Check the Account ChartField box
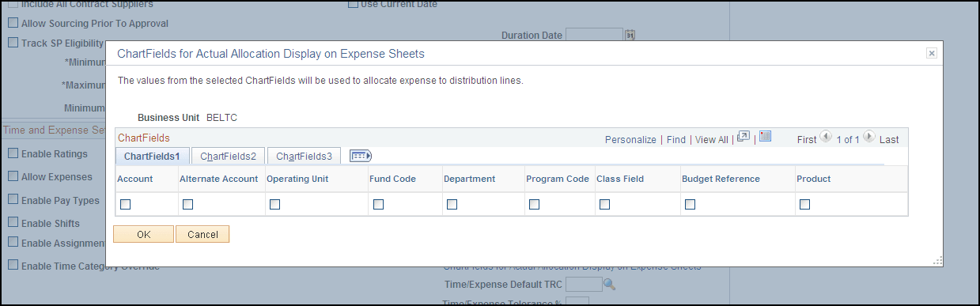980x306 pixels. point(125,205)
